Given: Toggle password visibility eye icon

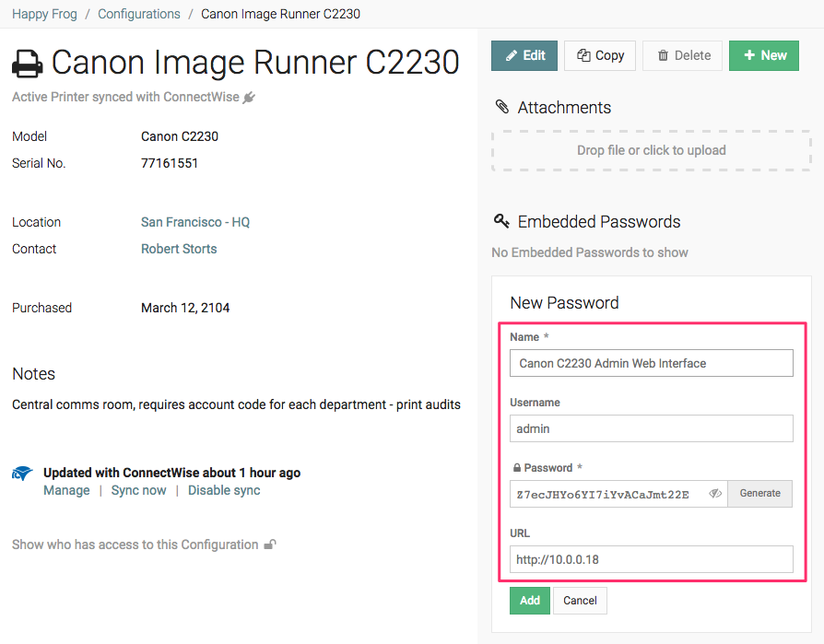Looking at the screenshot, I should click(714, 494).
